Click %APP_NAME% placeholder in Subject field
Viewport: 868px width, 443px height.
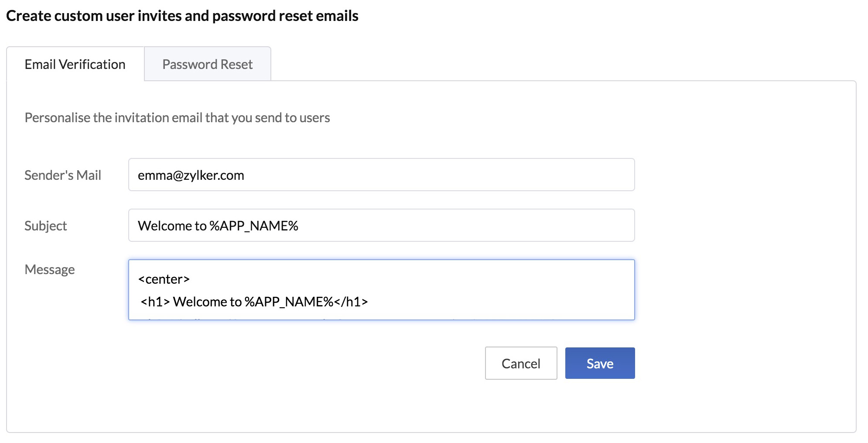point(254,226)
